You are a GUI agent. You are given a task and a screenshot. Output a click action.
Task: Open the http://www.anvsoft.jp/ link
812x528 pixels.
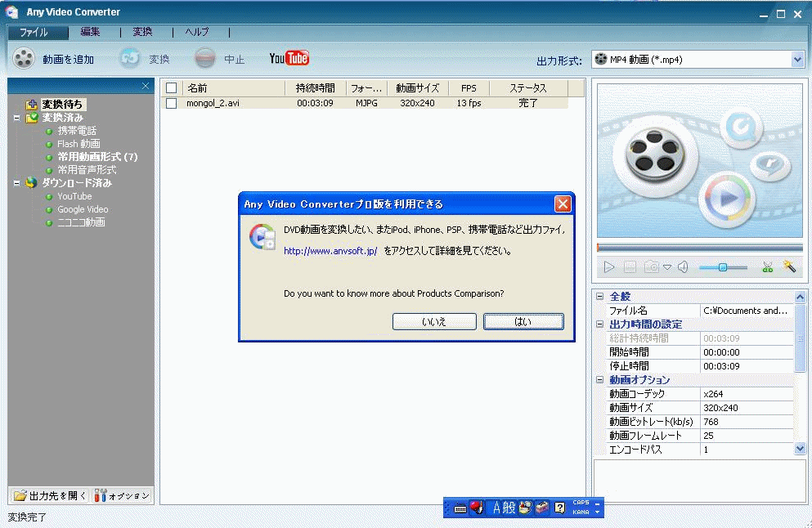[330, 251]
